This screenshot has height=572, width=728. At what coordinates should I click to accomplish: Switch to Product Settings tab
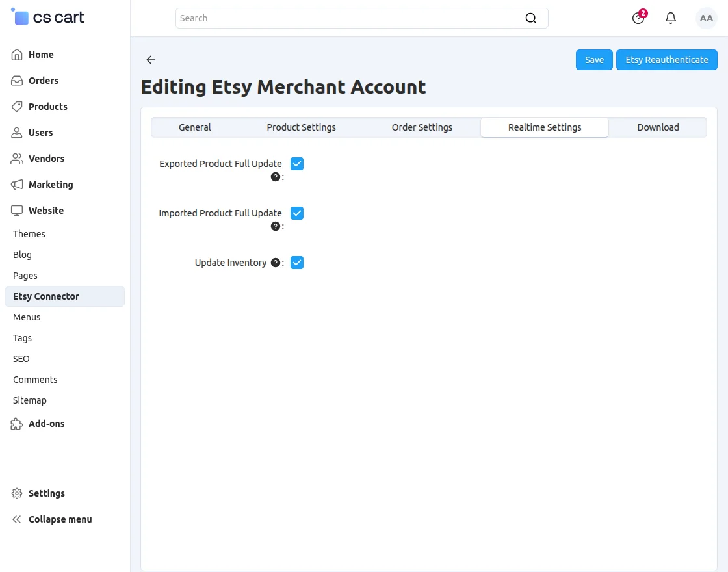coord(302,127)
